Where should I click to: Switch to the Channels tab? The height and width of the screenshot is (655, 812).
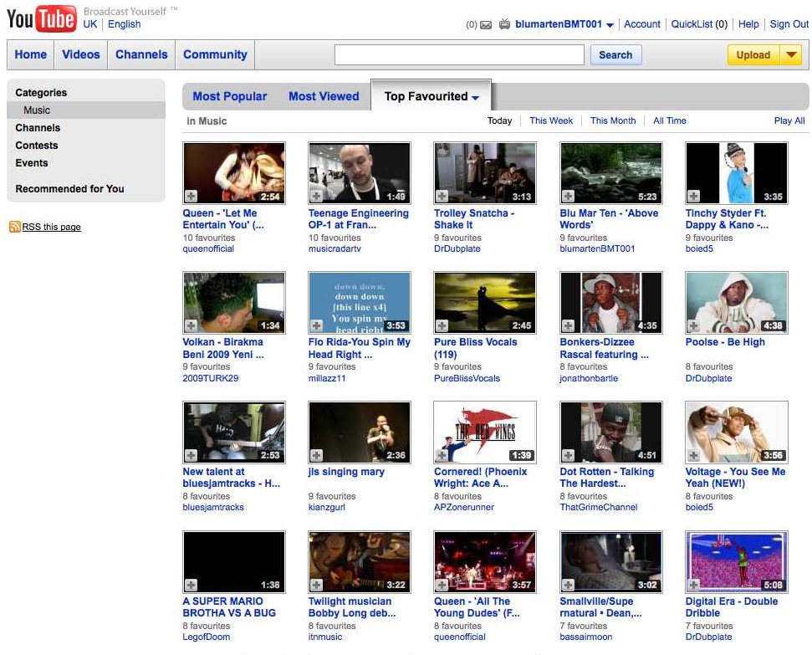141,54
